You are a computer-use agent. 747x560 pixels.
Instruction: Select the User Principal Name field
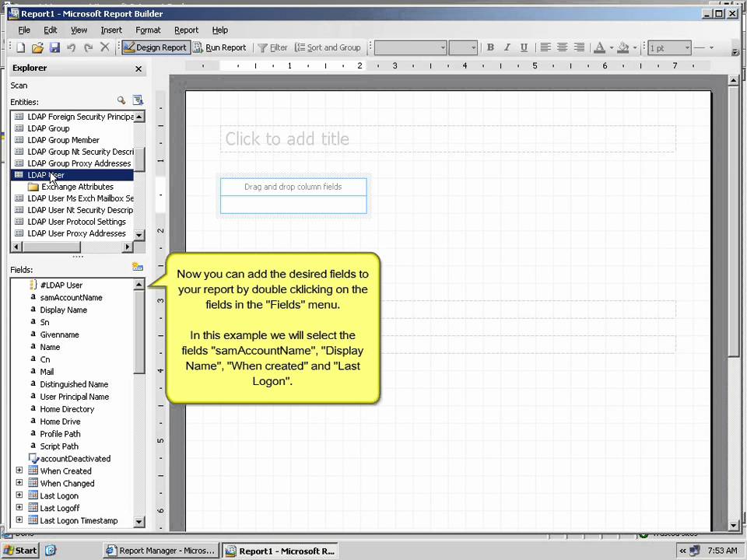75,396
